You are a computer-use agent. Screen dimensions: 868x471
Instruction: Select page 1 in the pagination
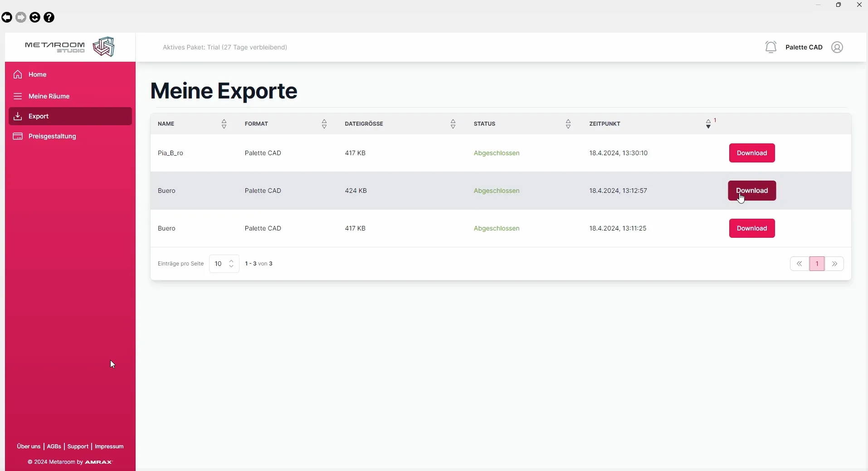point(817,264)
